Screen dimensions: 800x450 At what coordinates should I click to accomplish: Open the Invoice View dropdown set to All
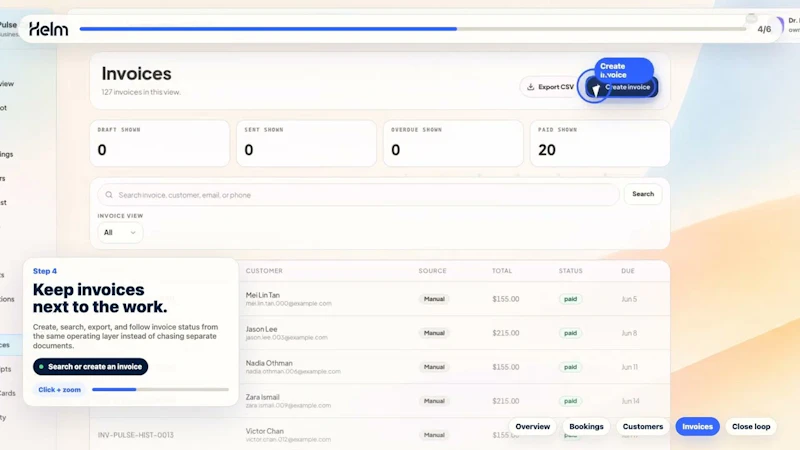coord(120,232)
